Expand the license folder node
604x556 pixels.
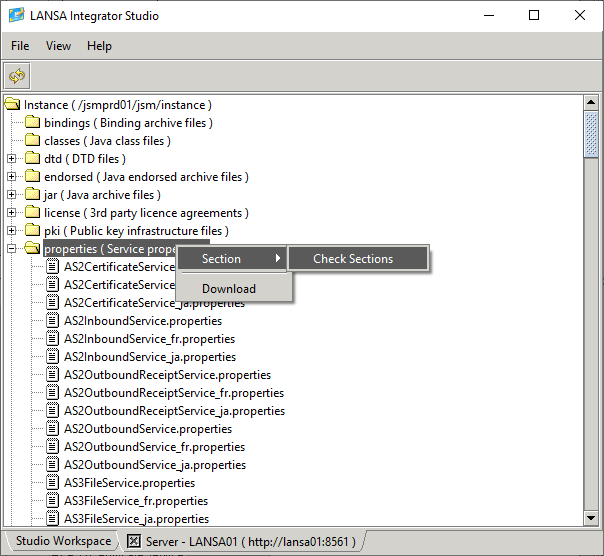[x=11, y=213]
